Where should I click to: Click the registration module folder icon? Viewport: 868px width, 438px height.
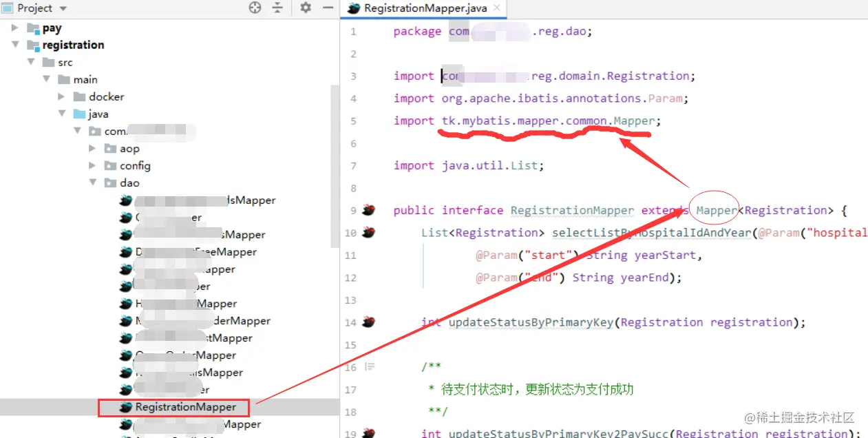click(33, 45)
